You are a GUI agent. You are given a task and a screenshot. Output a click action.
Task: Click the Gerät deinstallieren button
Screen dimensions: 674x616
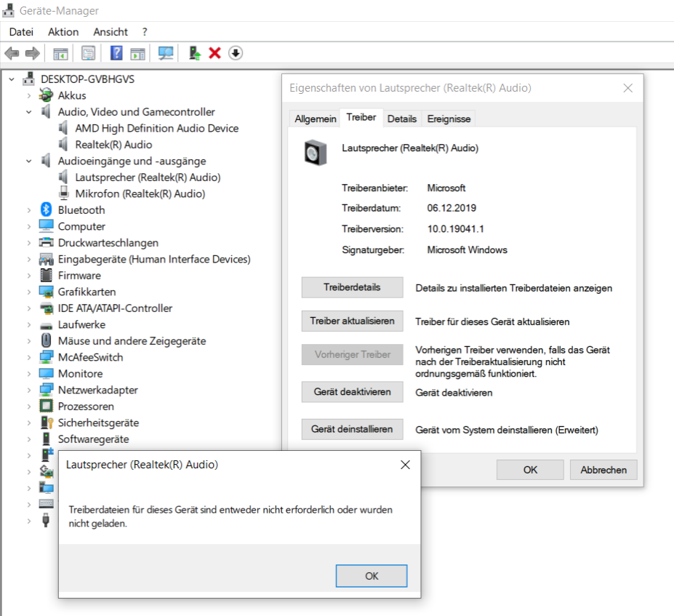[x=352, y=429]
